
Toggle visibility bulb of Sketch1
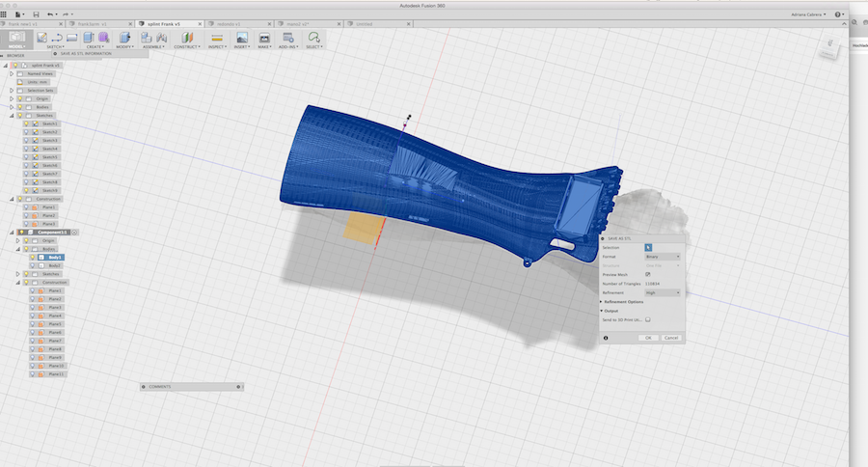coord(26,124)
